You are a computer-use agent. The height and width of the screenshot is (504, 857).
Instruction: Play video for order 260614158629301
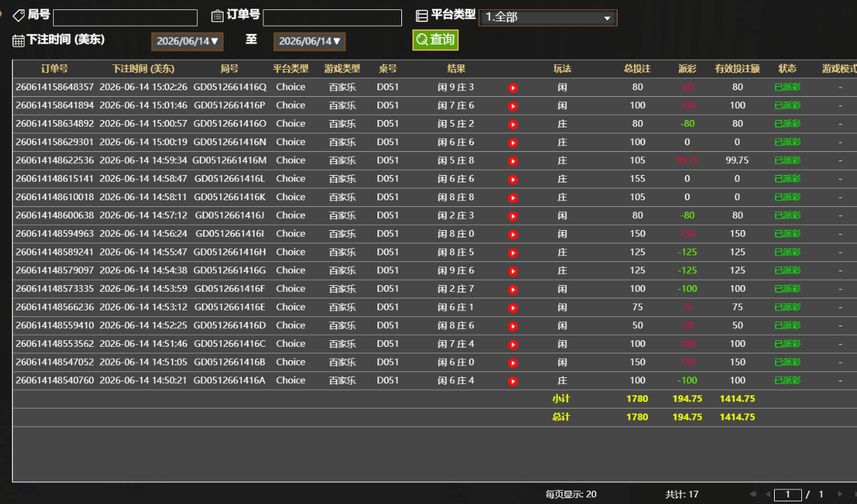pos(513,143)
